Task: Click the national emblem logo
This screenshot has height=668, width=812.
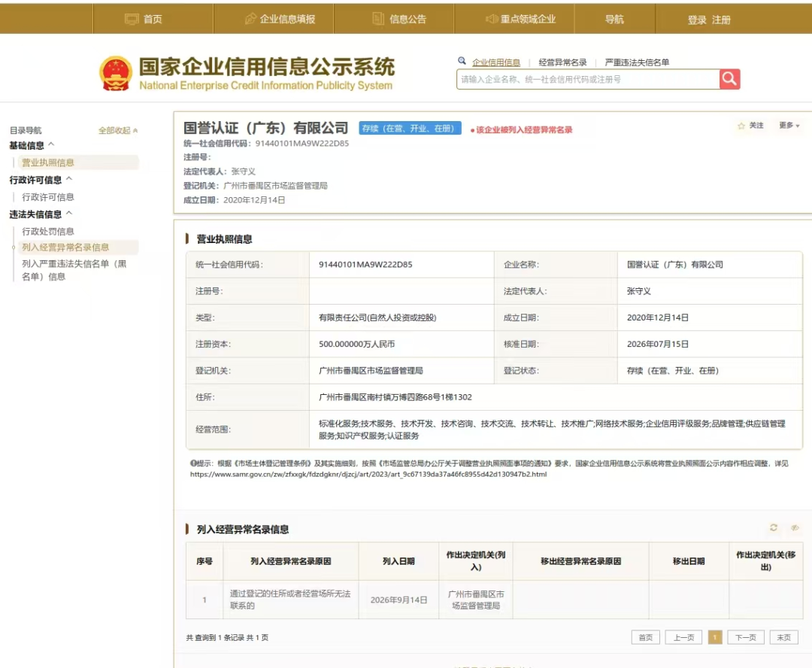Action: pos(116,74)
